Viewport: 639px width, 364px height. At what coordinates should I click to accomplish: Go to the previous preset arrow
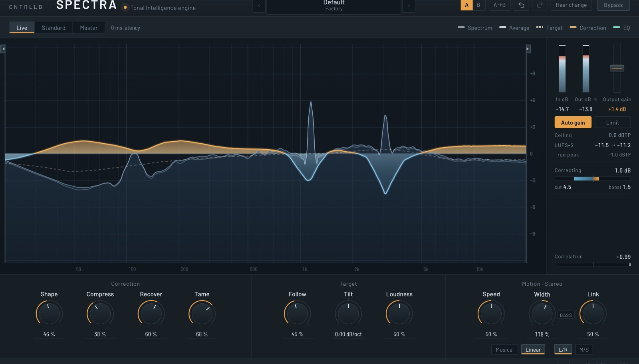259,6
